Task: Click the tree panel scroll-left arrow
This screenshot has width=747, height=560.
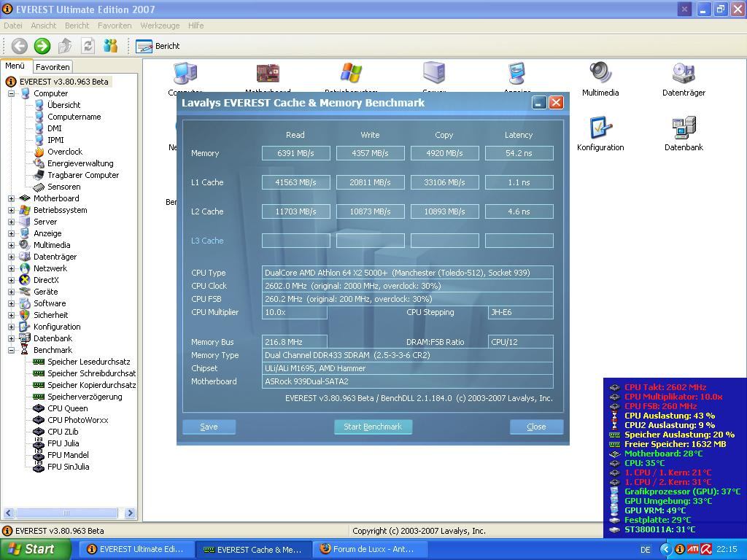Action: (x=8, y=513)
